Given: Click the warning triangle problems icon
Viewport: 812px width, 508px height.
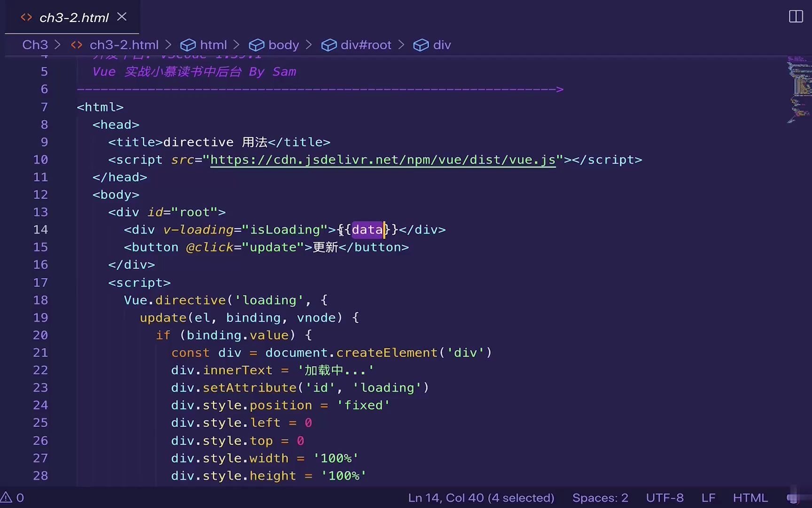Looking at the screenshot, I should 6,498.
